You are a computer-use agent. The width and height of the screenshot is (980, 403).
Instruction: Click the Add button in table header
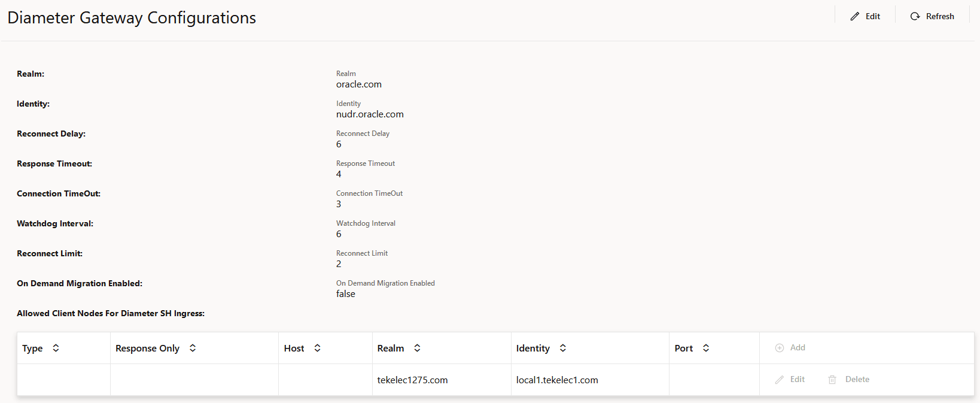click(x=790, y=347)
